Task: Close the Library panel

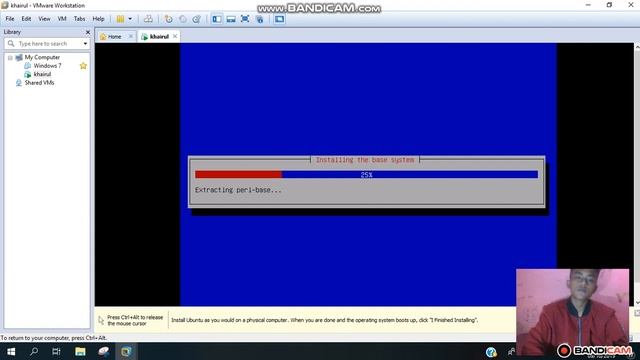Action: (x=87, y=32)
